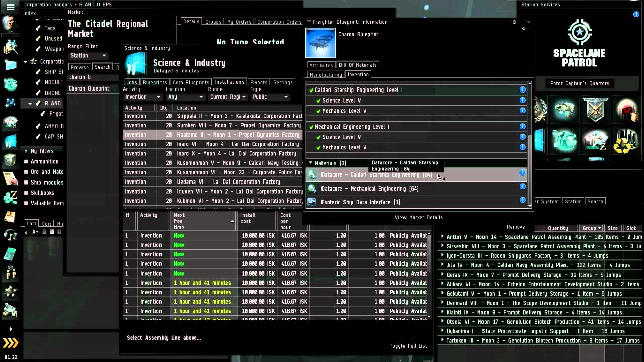Click the market search field with charon b
The width and height of the screenshot is (644, 362).
[x=92, y=77]
